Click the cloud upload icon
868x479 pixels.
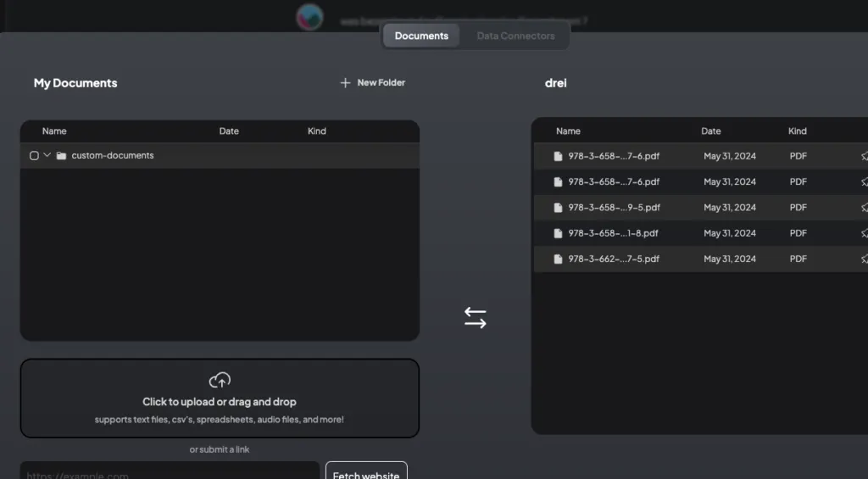coord(220,380)
